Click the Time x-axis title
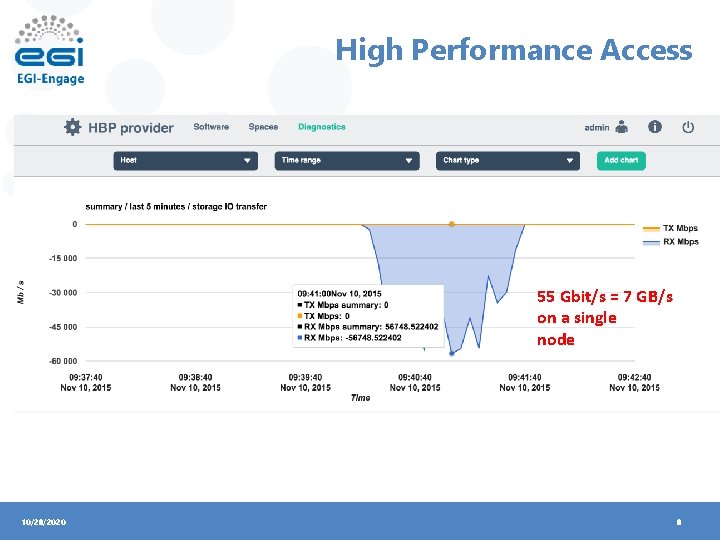Image resolution: width=720 pixels, height=540 pixels. 360,398
